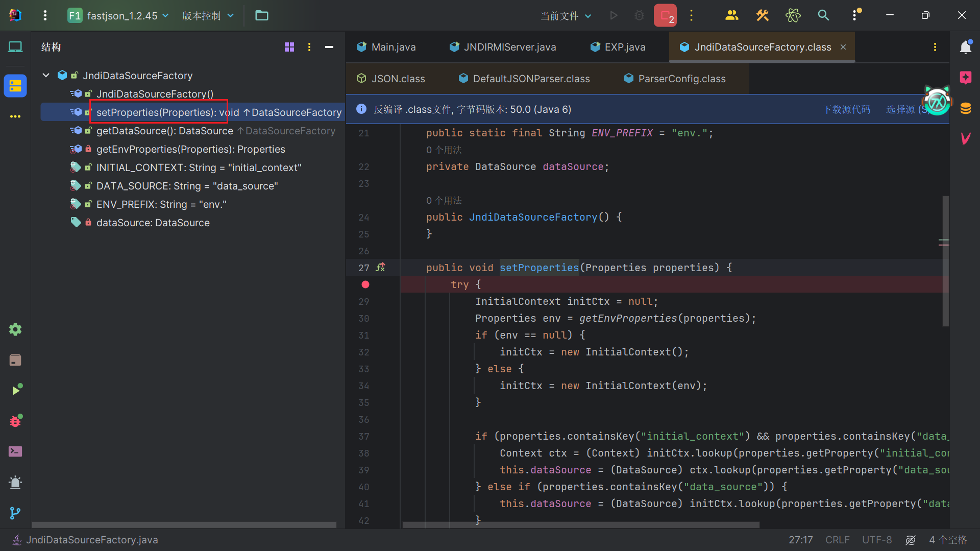Select getDataSource() method in structure

click(x=165, y=131)
